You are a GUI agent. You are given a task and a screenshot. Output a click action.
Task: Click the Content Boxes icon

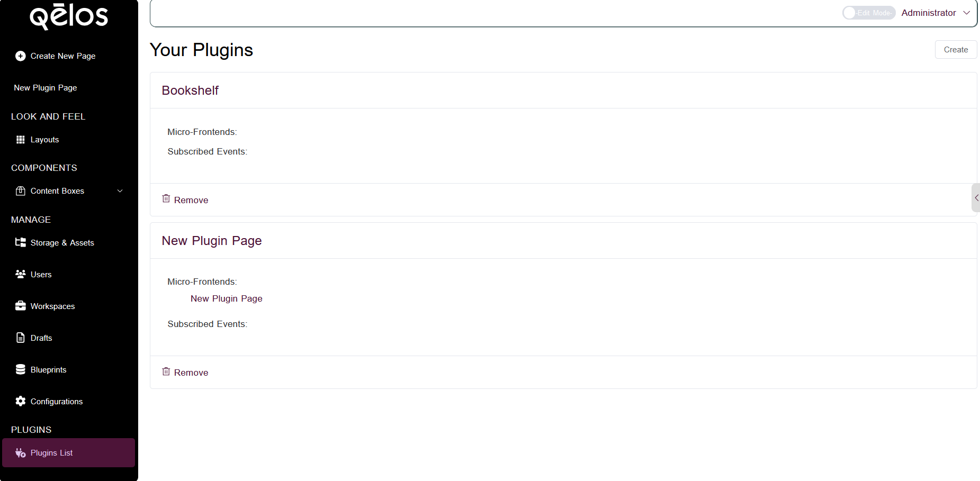pos(21,191)
